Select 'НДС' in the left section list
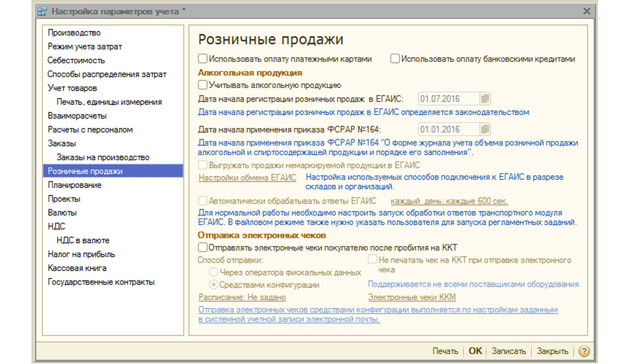The image size is (630, 364). tap(57, 227)
